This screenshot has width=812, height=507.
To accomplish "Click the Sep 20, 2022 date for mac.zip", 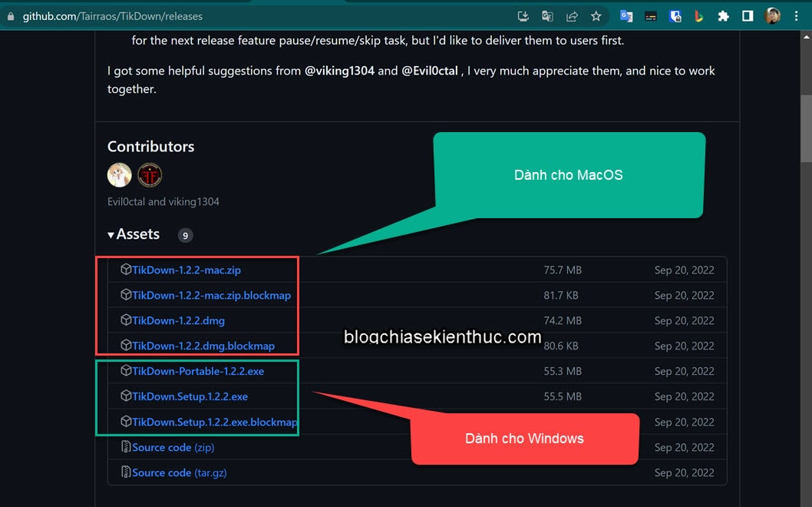I will click(x=684, y=270).
